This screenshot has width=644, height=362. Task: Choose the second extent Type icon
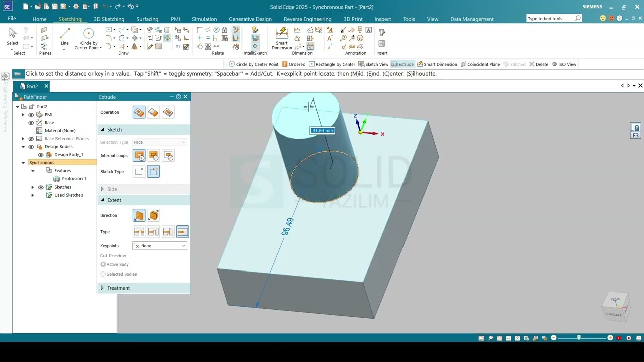(x=153, y=232)
